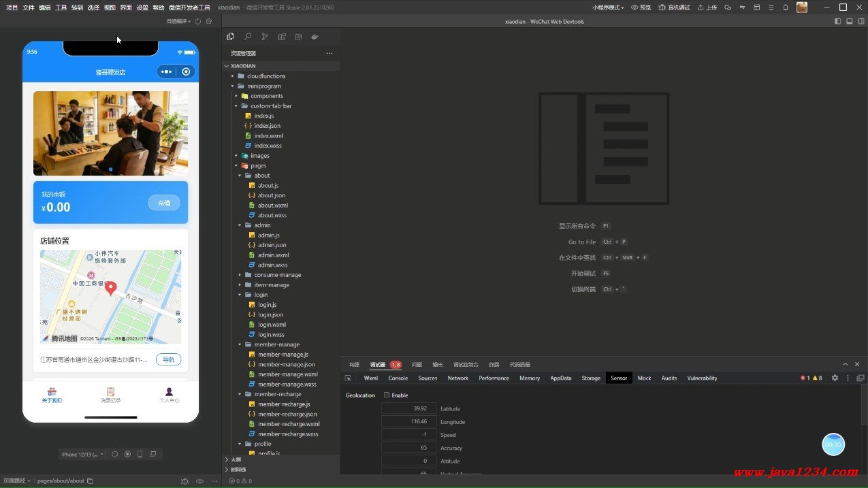The height and width of the screenshot is (488, 868).
Task: Open the 小程序模式 mode dropdown
Action: click(x=607, y=7)
